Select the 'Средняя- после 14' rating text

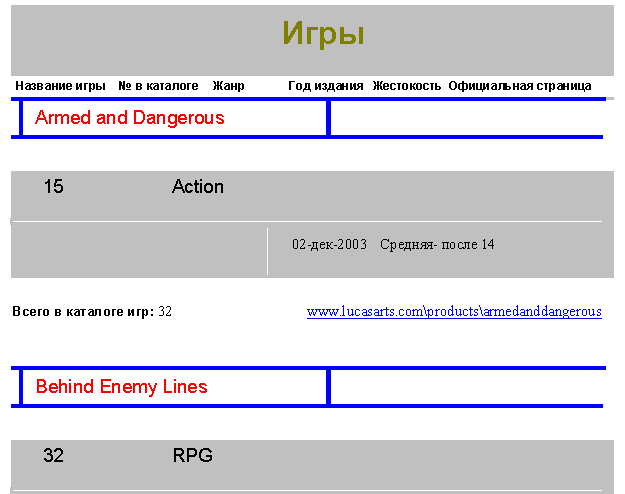pyautogui.click(x=437, y=244)
